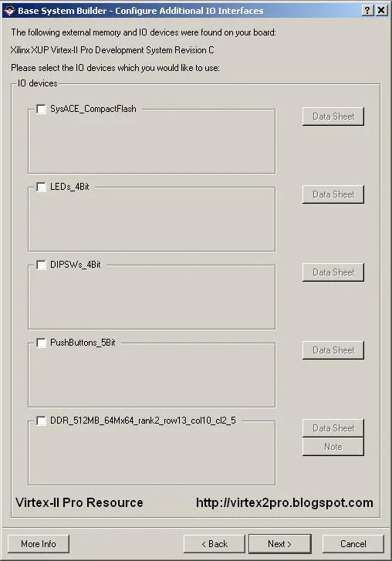
Task: Click the Base System Builder title bar icon
Action: 9,10
